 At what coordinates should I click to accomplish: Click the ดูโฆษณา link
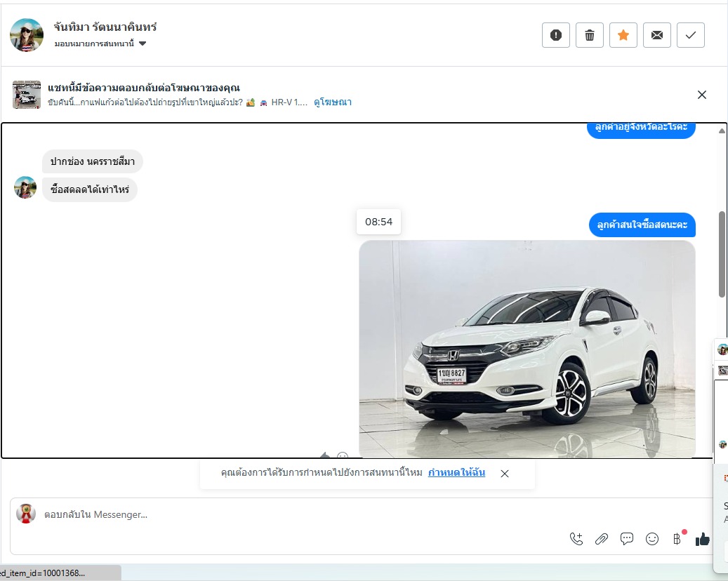(x=333, y=102)
